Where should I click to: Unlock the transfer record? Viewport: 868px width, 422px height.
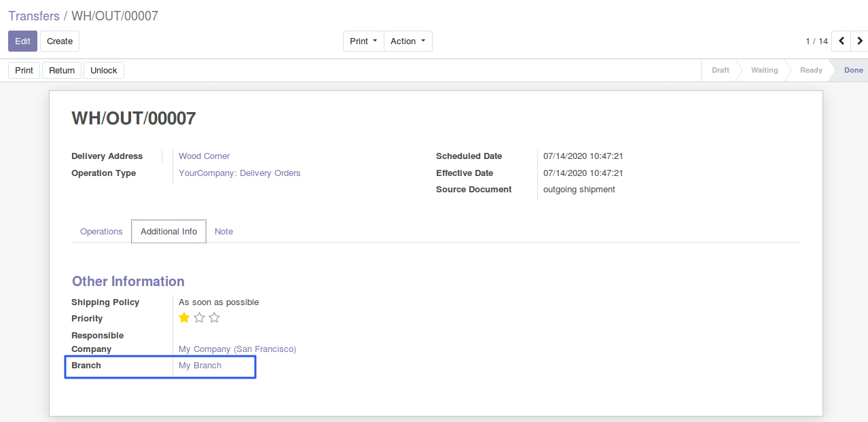104,71
